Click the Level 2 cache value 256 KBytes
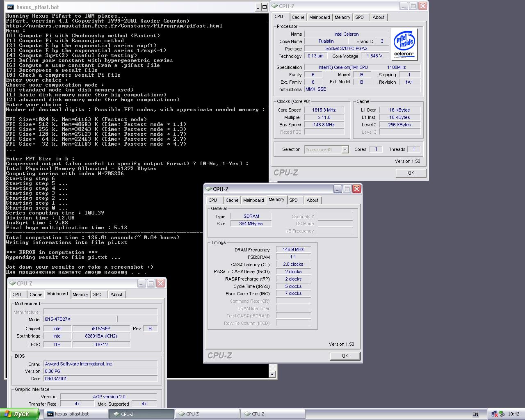This screenshot has width=525, height=420. click(x=400, y=125)
